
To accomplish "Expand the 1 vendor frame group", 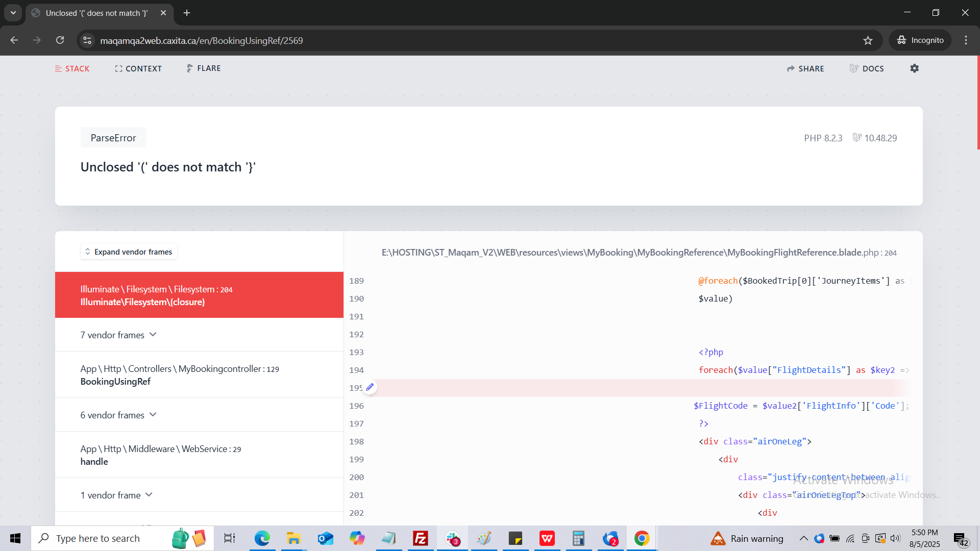I will coord(116,495).
